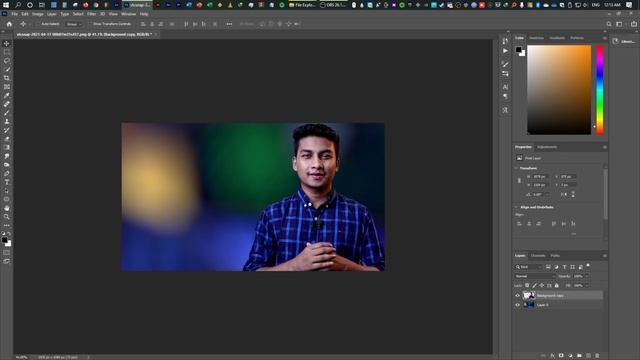Collapse the Transform section in Properties

[516, 168]
